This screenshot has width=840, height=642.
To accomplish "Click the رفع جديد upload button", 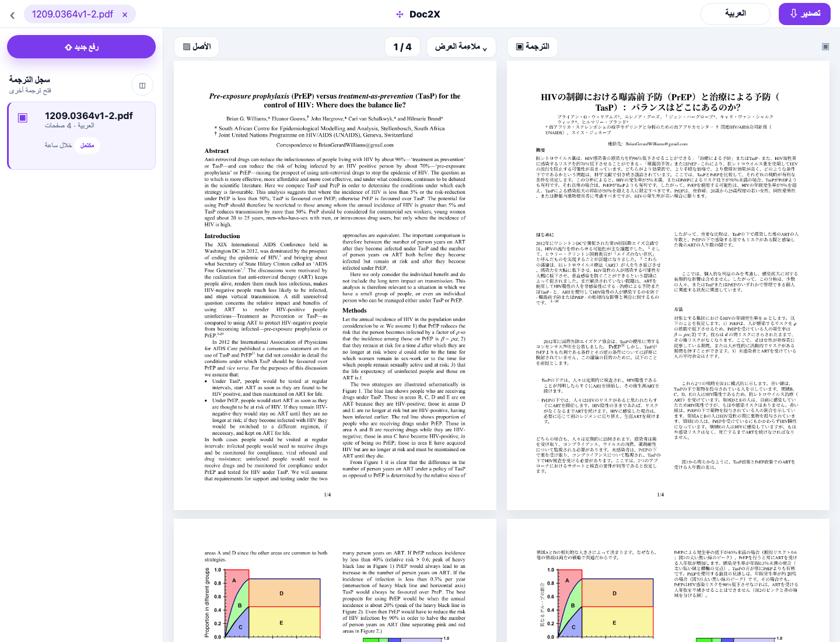I will click(x=81, y=47).
